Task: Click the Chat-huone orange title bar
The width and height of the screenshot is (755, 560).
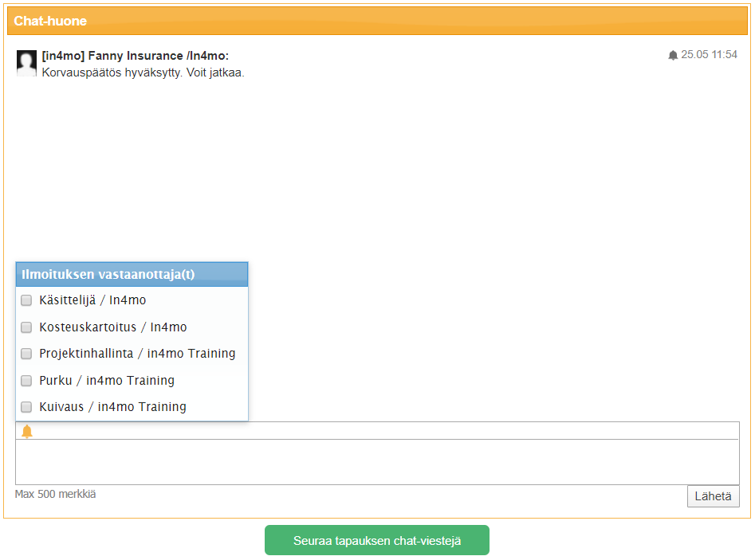Action: (377, 21)
